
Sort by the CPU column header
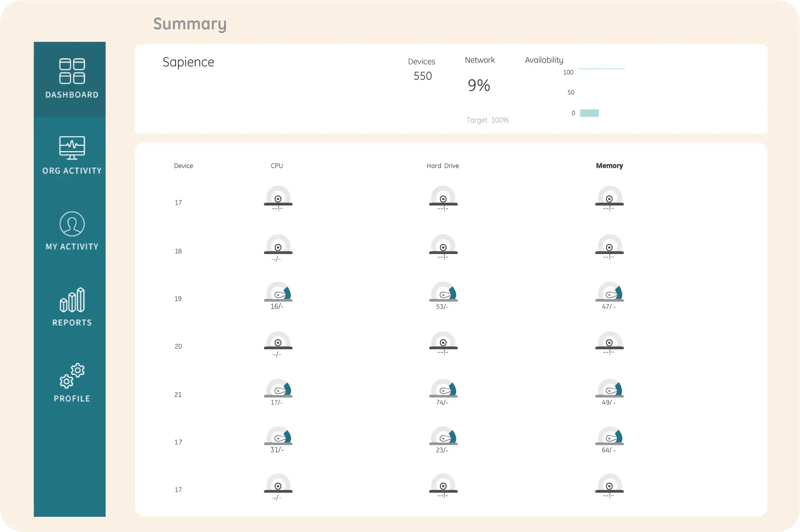[277, 165]
